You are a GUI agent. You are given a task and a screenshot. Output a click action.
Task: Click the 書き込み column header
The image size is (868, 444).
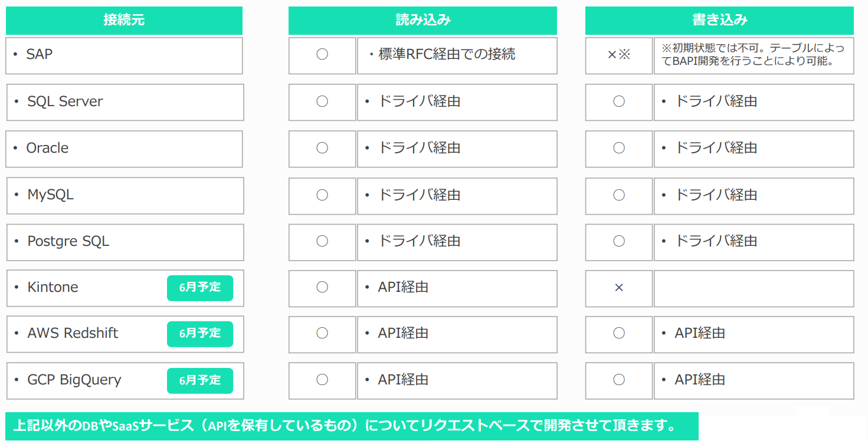pyautogui.click(x=719, y=20)
